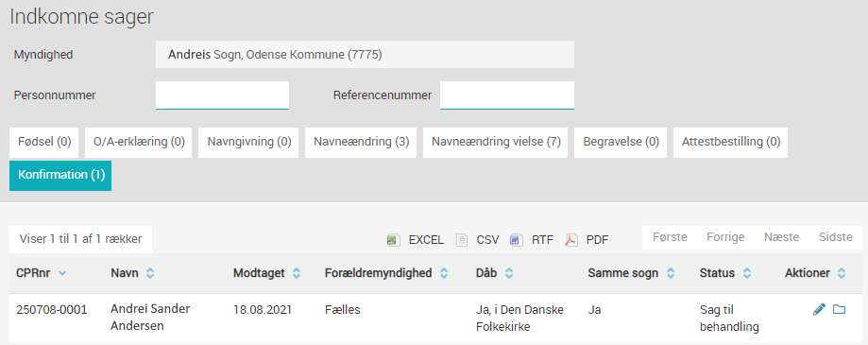Toggle sorting on the Navn column
Image resolution: width=868 pixels, height=345 pixels.
149,273
